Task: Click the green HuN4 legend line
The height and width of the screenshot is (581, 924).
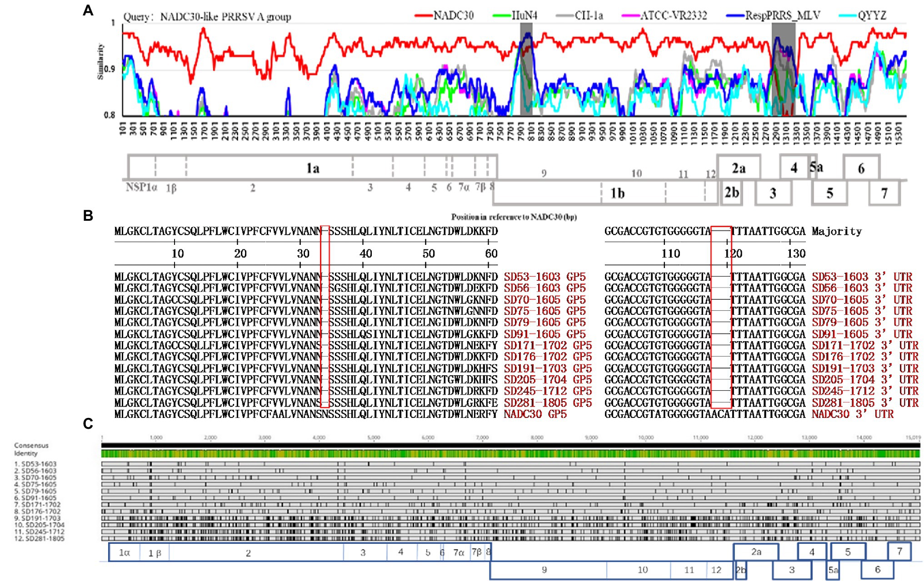Action: click(x=502, y=16)
